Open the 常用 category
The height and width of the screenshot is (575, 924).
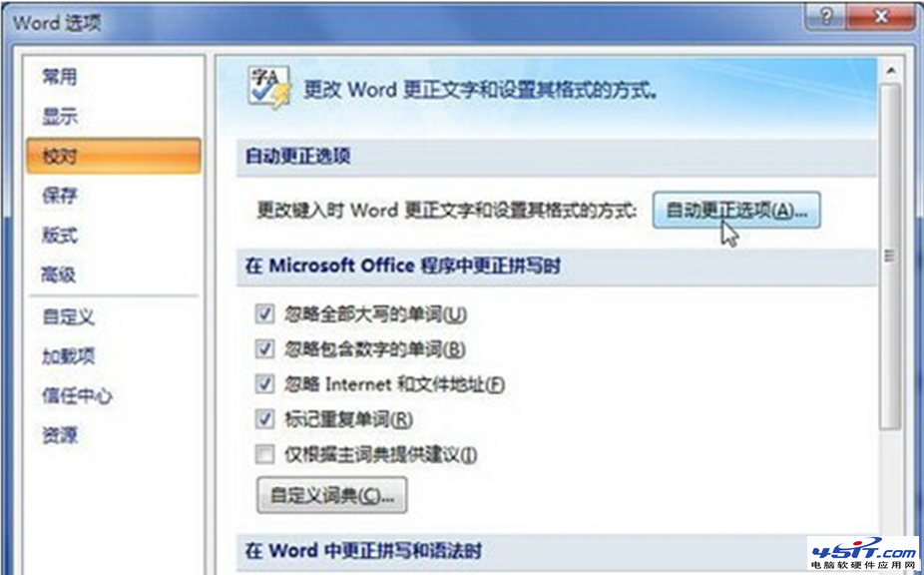[x=59, y=77]
